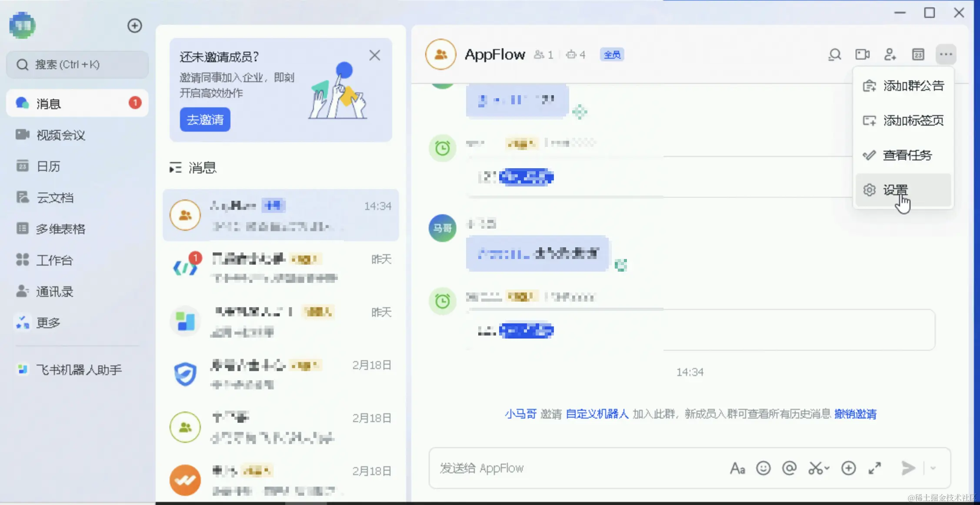The height and width of the screenshot is (505, 980).
Task: Click the @ mention icon
Action: tap(789, 468)
